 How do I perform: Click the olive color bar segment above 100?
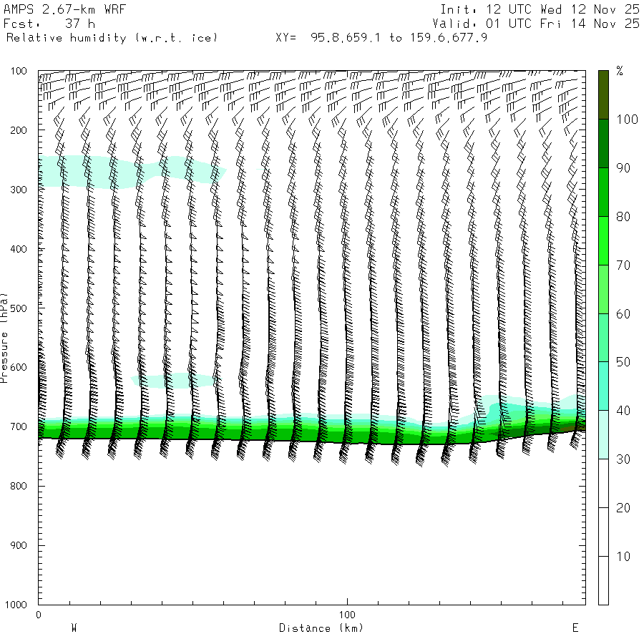pyautogui.click(x=603, y=95)
